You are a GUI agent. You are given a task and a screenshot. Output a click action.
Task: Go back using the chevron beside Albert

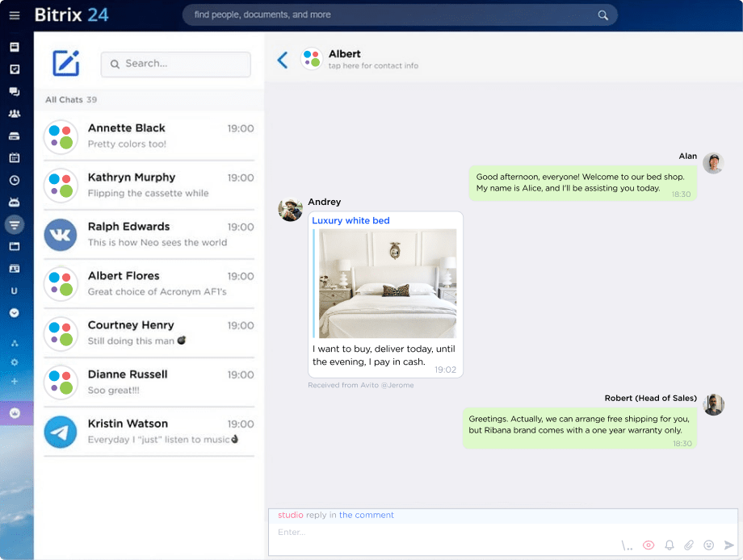(282, 60)
